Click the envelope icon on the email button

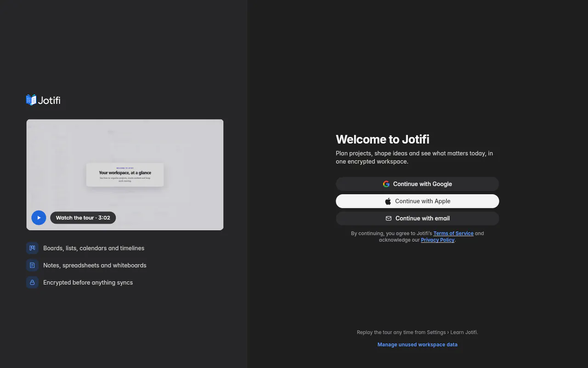pyautogui.click(x=389, y=218)
